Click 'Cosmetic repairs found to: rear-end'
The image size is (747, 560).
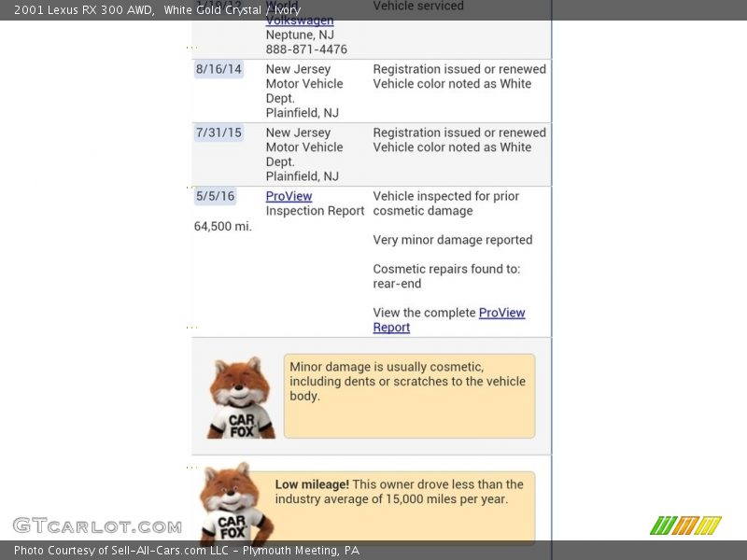coord(446,276)
